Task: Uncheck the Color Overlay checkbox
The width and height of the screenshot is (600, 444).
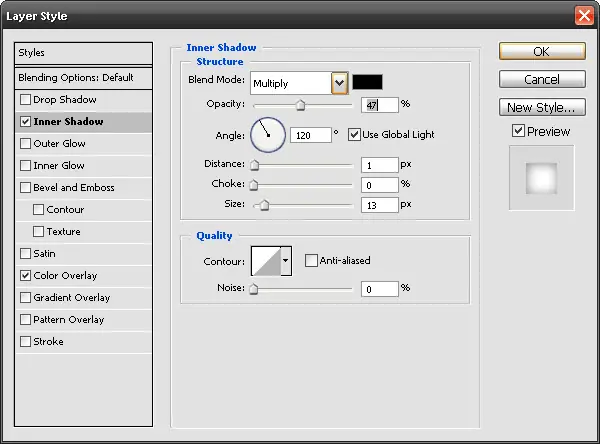Action: pyautogui.click(x=25, y=276)
